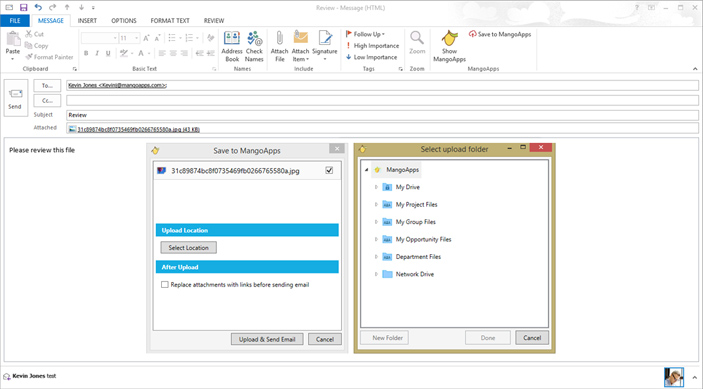
Task: Open the Attach Item menu
Action: pyautogui.click(x=300, y=46)
